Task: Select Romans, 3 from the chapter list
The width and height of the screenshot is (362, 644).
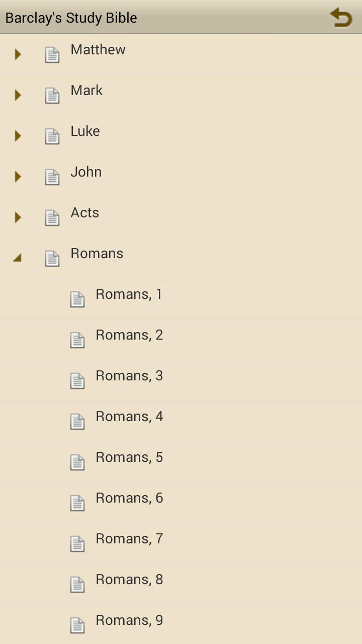Action: tap(129, 375)
